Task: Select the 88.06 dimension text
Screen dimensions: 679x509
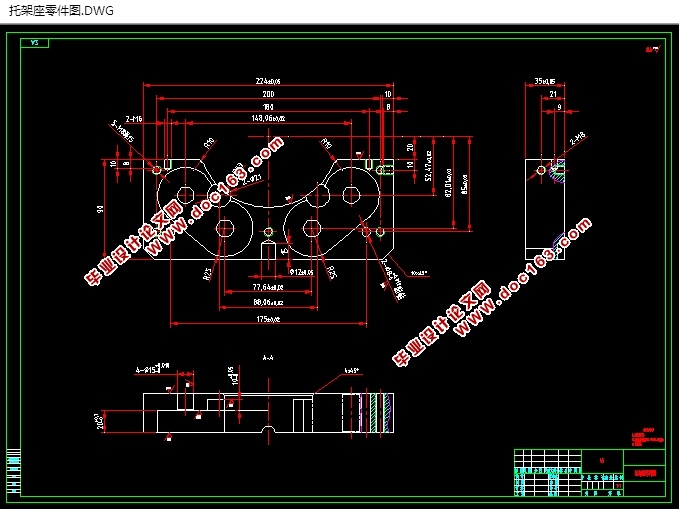Action: [267, 300]
